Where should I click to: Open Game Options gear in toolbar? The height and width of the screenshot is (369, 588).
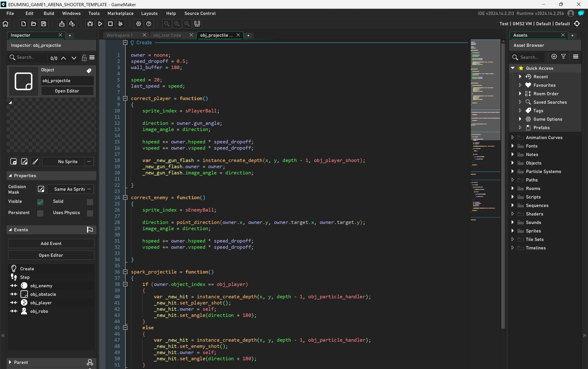138,24
